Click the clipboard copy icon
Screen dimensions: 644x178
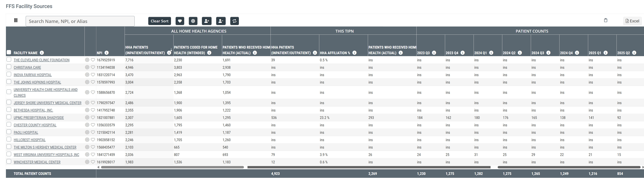coord(606,20)
